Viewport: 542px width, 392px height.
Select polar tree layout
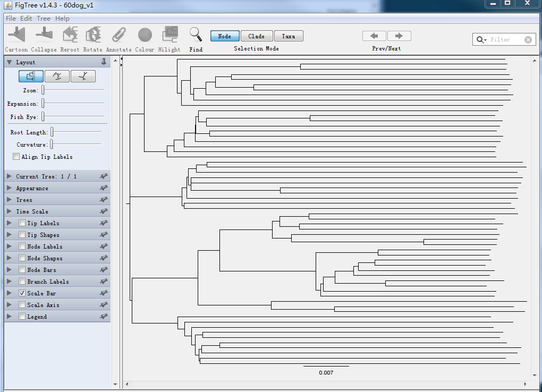57,76
